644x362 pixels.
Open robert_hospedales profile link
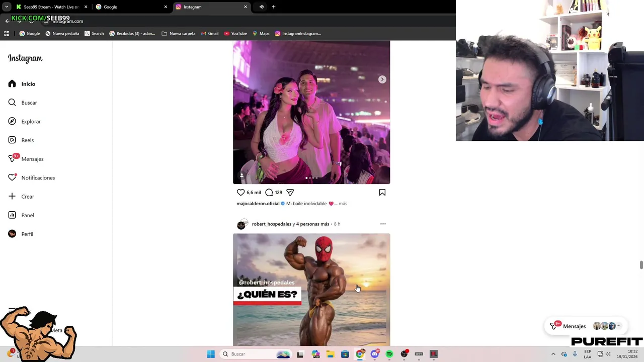pyautogui.click(x=272, y=224)
